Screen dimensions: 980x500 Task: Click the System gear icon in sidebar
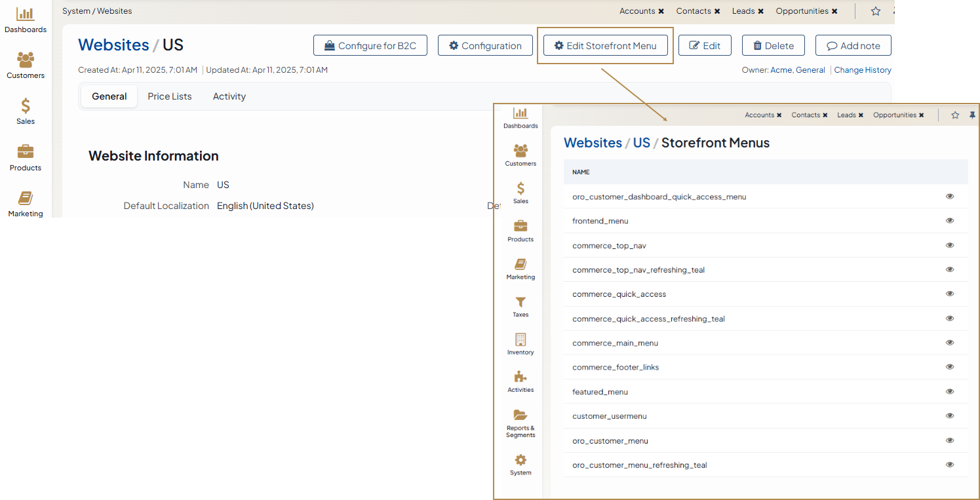pyautogui.click(x=520, y=464)
